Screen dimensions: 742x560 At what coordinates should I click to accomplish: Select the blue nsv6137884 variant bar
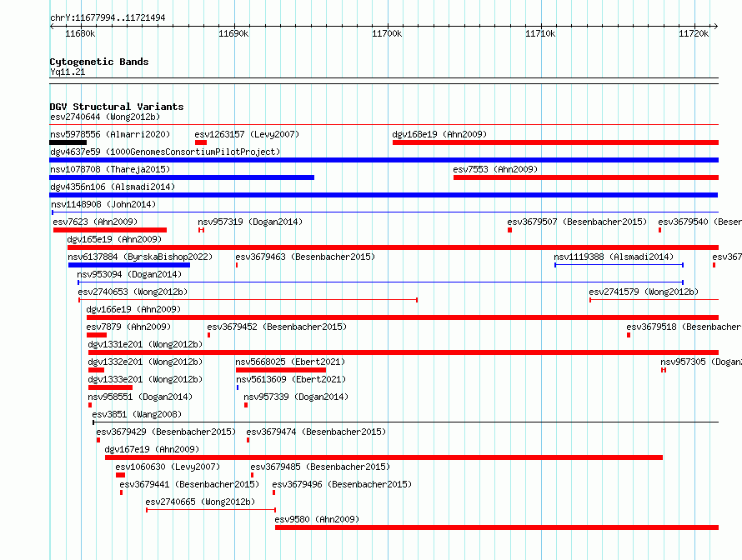click(x=129, y=265)
